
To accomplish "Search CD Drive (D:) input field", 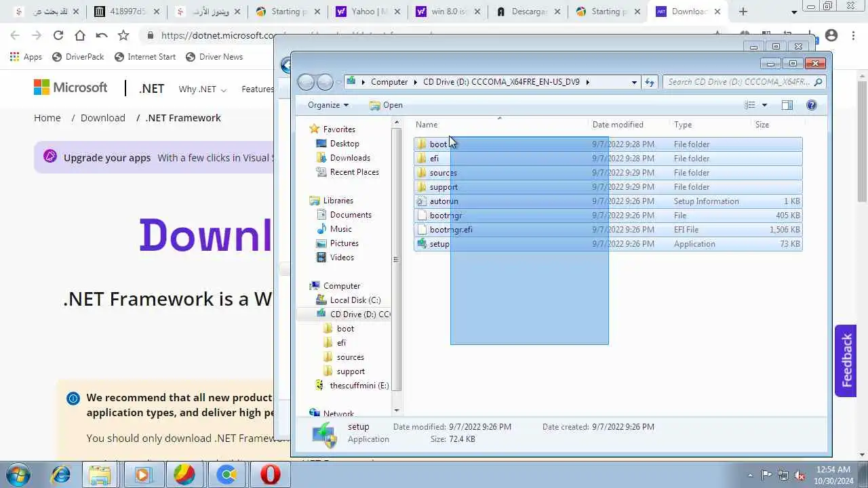I will [738, 82].
